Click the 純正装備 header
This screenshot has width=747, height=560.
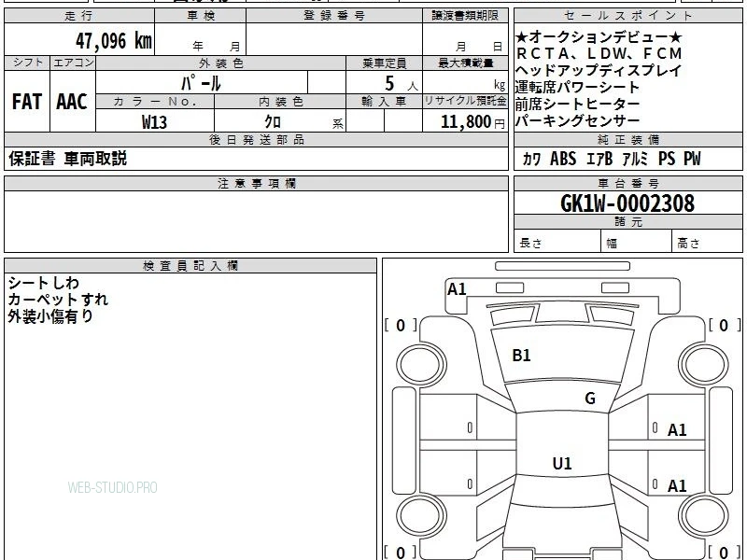coord(627,139)
